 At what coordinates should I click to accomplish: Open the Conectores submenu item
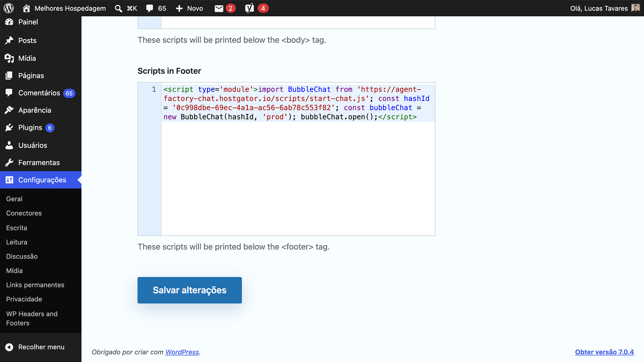point(24,213)
